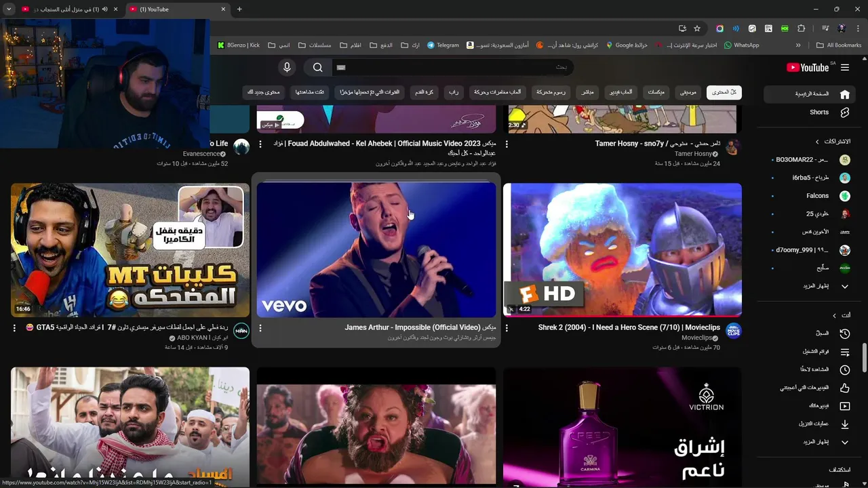Viewport: 868px width, 488px height.
Task: Open Watch Later (المشاهدة لاحقًا) icon
Action: (845, 370)
